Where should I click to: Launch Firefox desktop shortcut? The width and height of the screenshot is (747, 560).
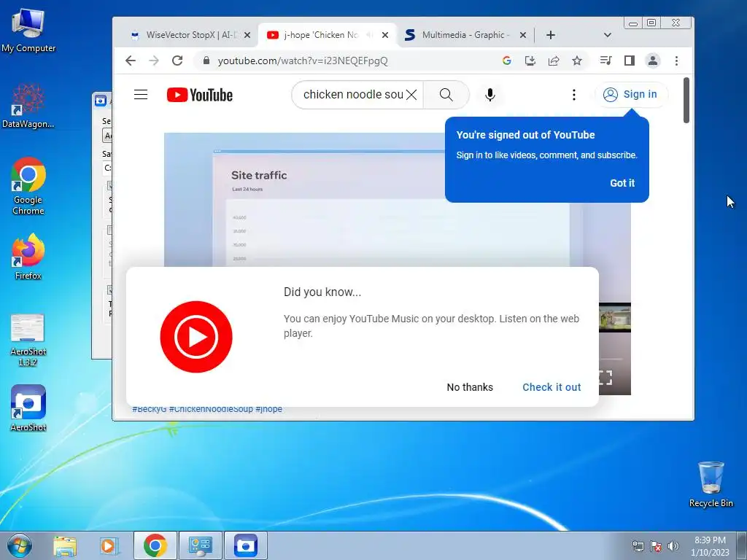coord(28,256)
